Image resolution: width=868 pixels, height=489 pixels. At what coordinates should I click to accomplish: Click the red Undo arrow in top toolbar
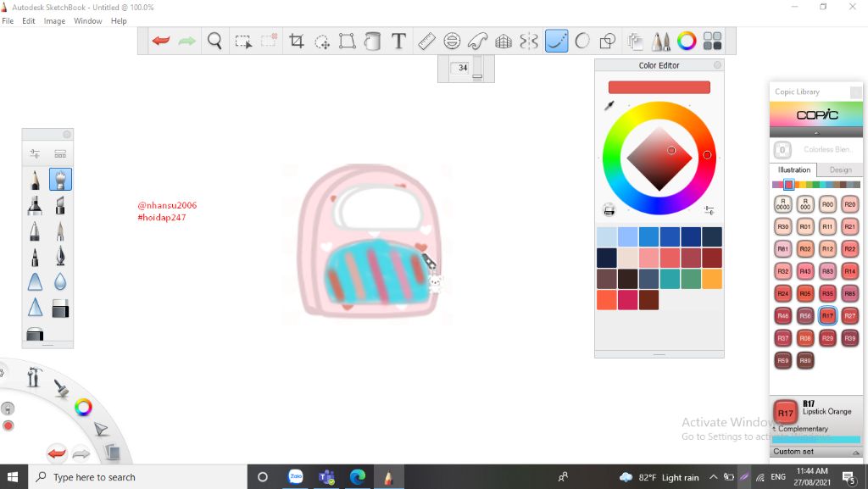(x=161, y=41)
